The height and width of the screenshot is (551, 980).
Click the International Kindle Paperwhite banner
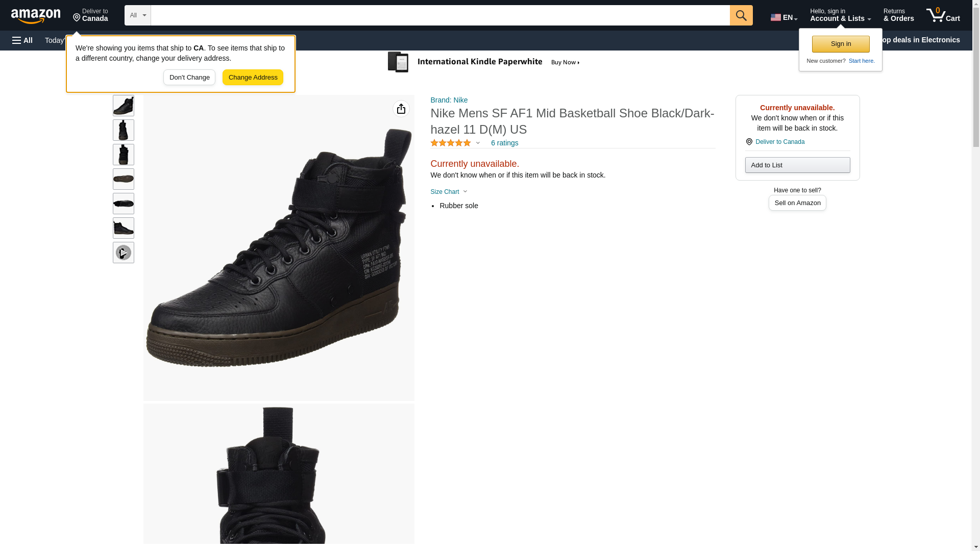pyautogui.click(x=484, y=62)
